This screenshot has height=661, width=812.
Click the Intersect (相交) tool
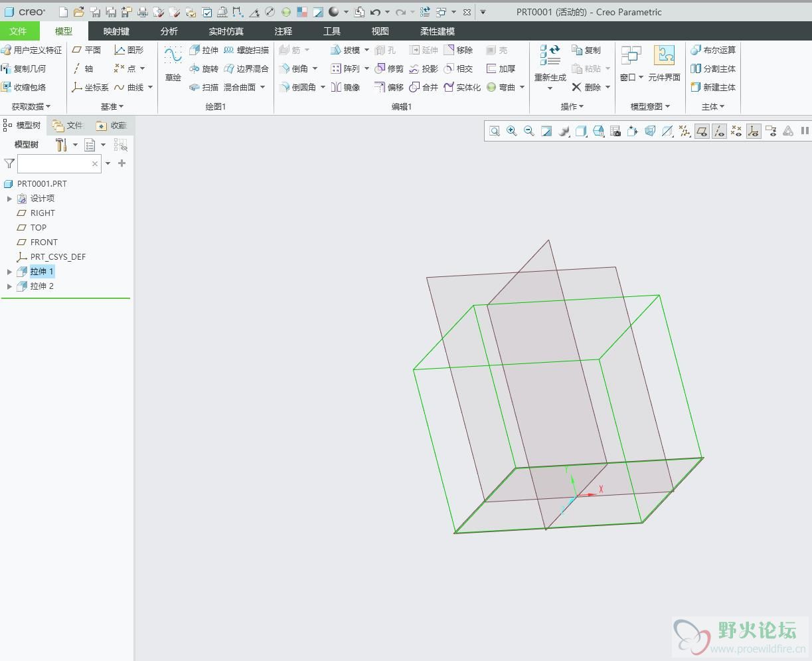458,68
